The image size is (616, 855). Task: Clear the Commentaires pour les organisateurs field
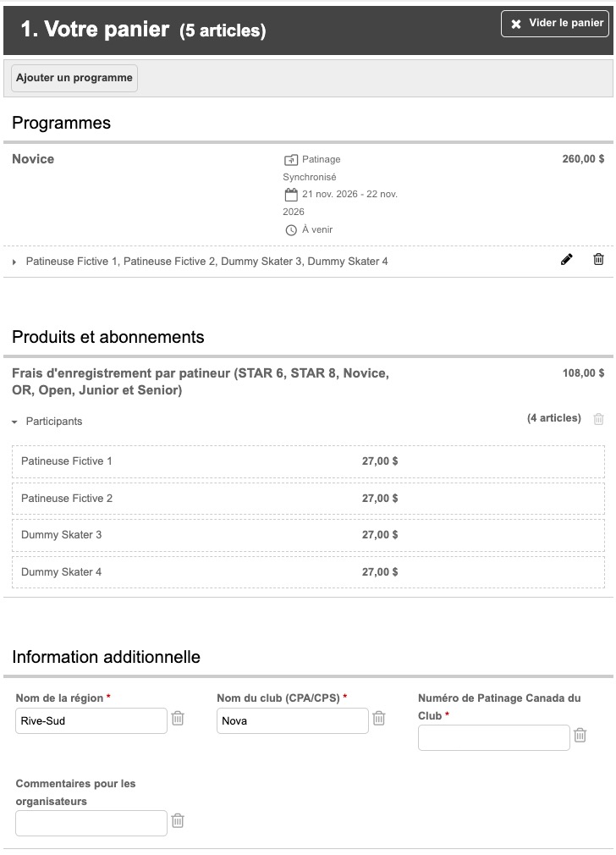[178, 820]
